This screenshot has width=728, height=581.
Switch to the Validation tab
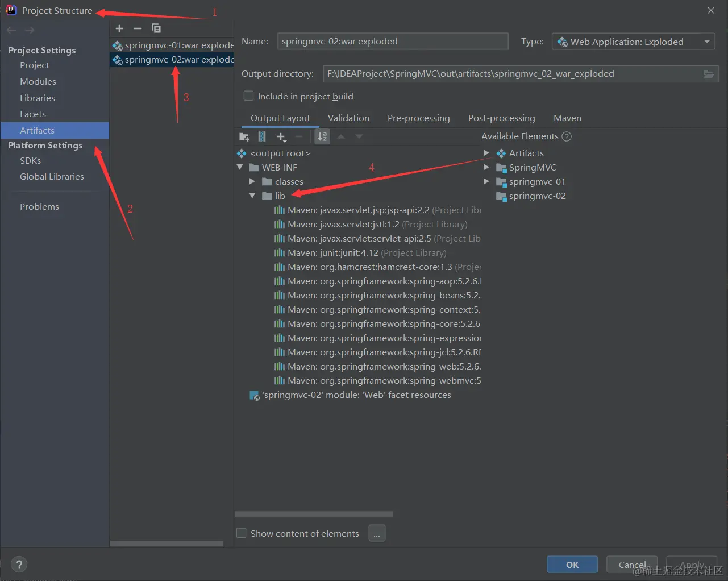click(x=348, y=118)
